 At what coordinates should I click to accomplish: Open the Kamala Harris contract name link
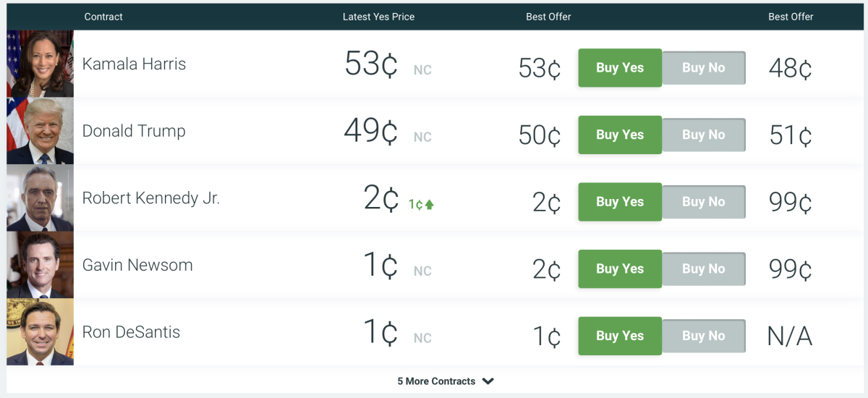click(x=134, y=64)
